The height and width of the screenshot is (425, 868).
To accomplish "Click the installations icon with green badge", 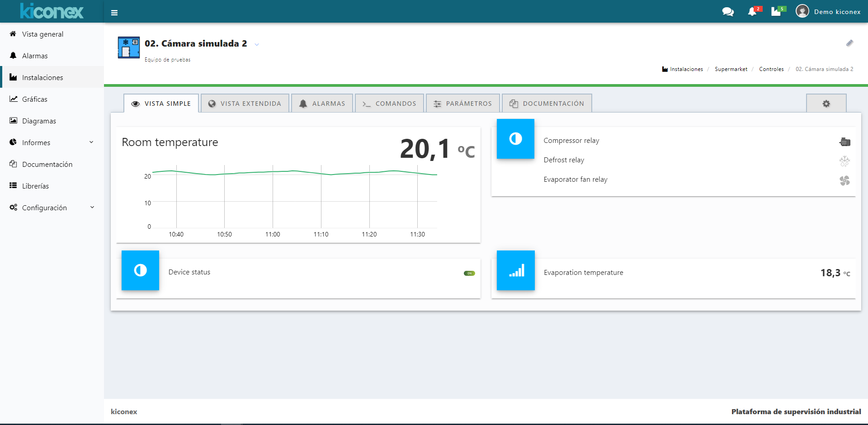I will click(x=776, y=12).
